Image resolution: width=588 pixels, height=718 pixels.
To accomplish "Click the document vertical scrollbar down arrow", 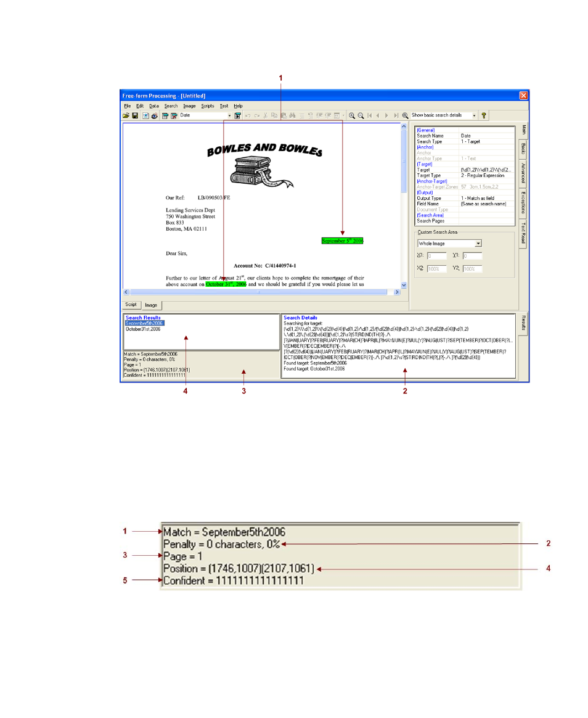I will tap(404, 285).
